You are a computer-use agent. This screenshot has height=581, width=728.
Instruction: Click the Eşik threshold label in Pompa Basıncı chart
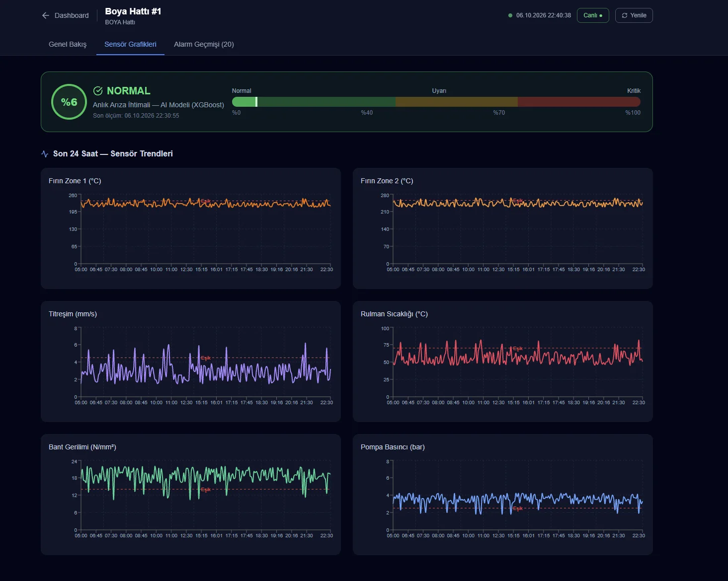tap(518, 508)
